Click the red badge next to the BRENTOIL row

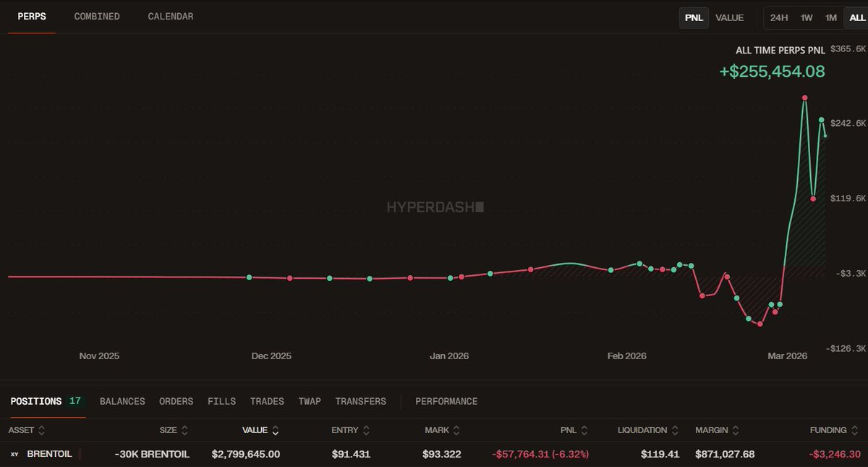79,454
